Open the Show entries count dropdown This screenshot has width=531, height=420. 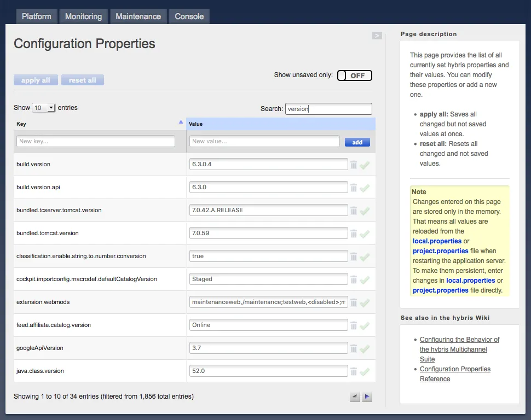point(43,108)
